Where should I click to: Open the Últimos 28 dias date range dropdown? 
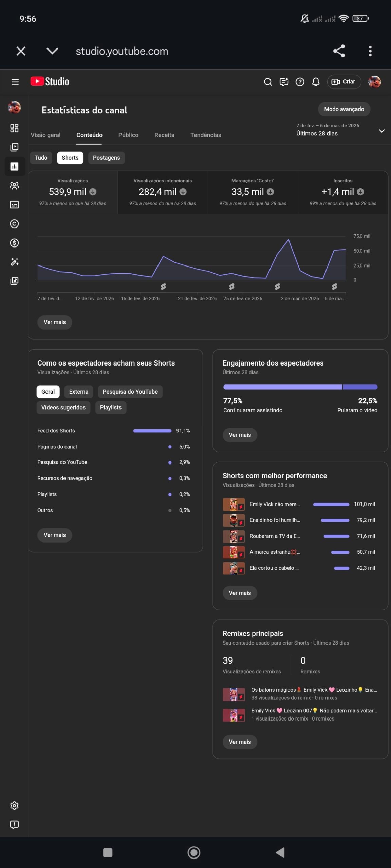tap(340, 130)
